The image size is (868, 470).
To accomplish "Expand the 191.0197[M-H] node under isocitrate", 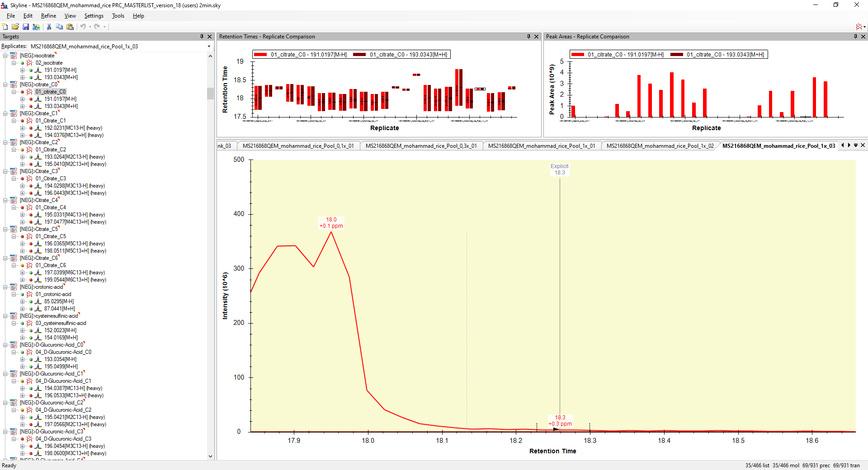I will pos(22,70).
